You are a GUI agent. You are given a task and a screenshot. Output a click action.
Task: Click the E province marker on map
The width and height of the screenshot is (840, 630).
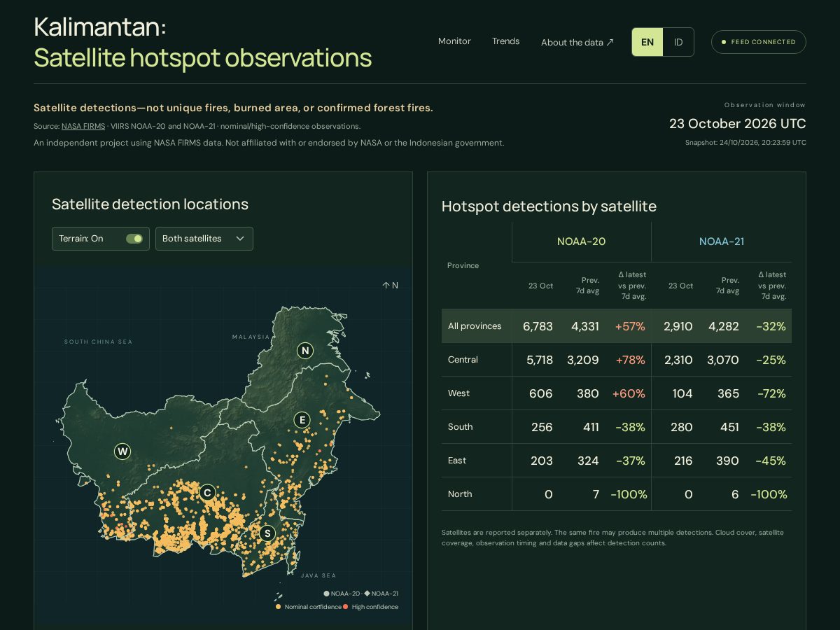302,420
